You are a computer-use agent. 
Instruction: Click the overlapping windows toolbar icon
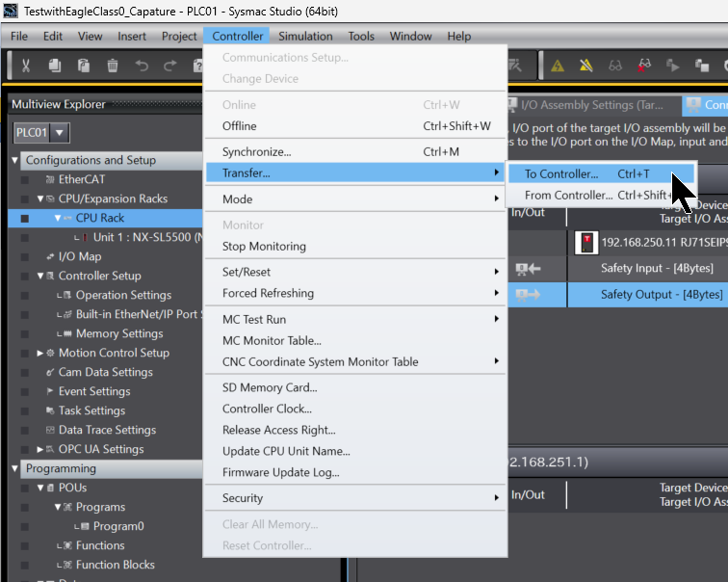click(702, 66)
